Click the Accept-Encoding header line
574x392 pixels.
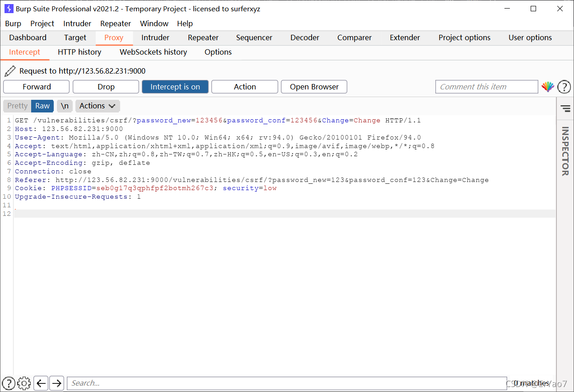(x=82, y=163)
